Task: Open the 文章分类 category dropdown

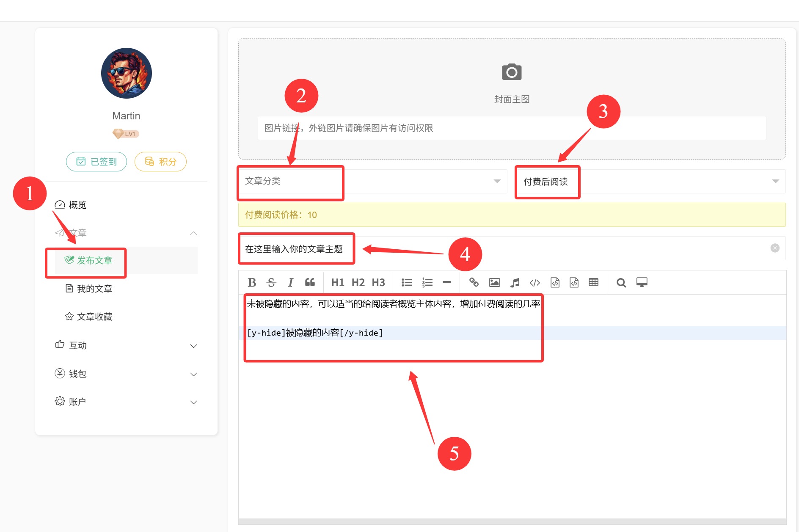Action: [x=373, y=181]
